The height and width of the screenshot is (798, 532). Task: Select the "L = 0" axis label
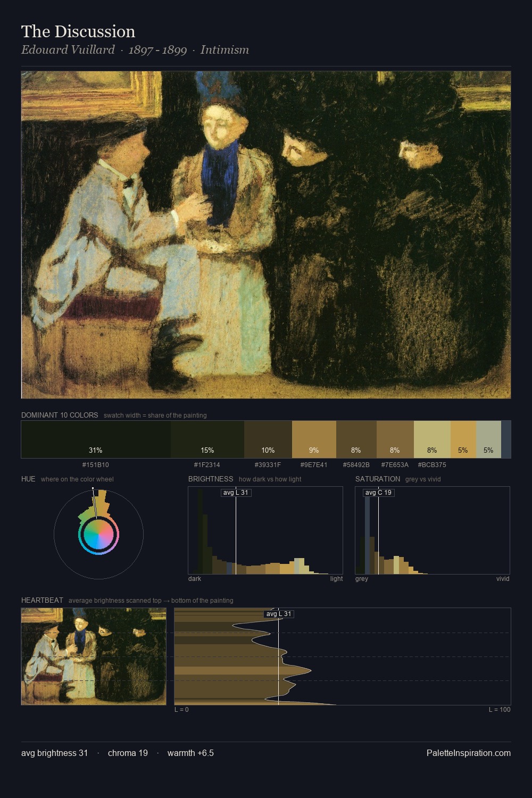pyautogui.click(x=181, y=710)
